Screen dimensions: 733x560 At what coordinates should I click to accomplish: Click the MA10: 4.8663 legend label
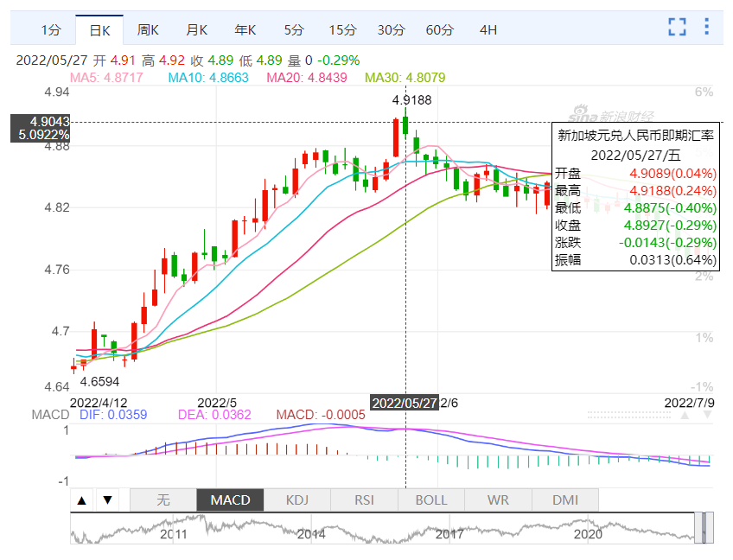[208, 78]
